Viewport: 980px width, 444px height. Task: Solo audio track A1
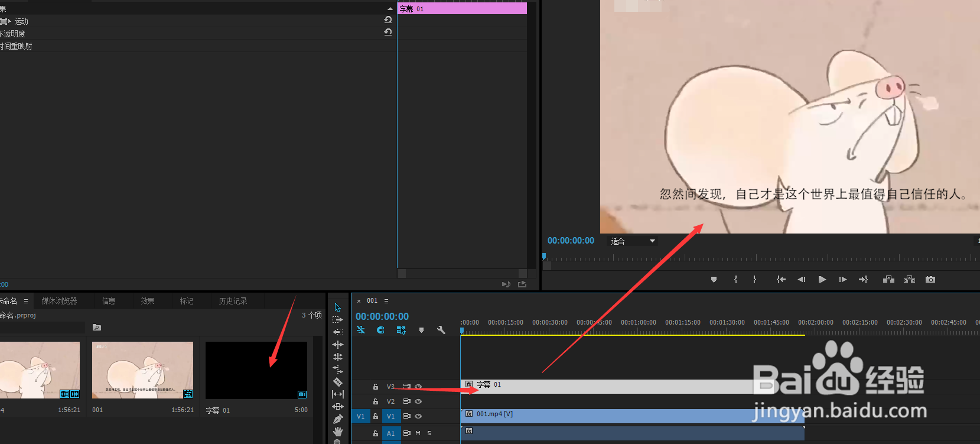pos(429,433)
